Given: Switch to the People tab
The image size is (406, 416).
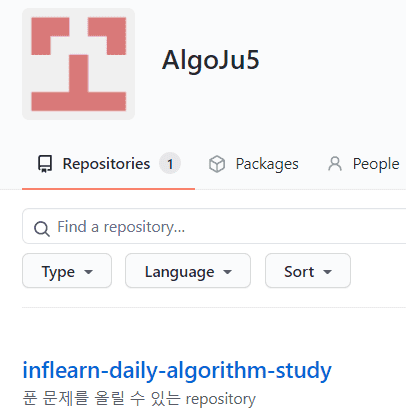Looking at the screenshot, I should pos(364,164).
